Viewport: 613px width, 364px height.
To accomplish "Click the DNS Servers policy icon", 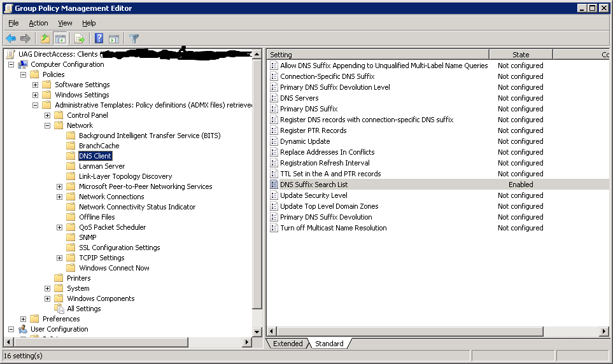I will (x=274, y=98).
